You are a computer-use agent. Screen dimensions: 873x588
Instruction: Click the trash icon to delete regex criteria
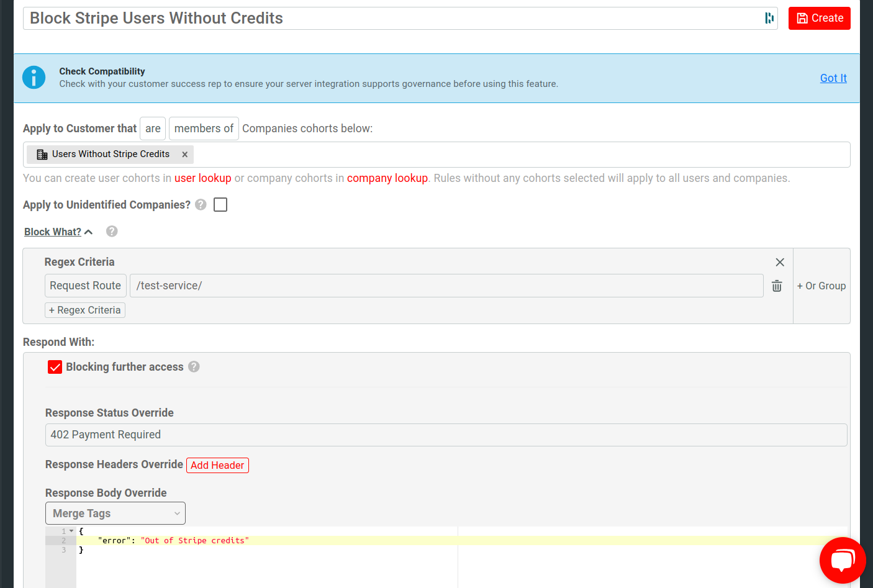point(776,286)
